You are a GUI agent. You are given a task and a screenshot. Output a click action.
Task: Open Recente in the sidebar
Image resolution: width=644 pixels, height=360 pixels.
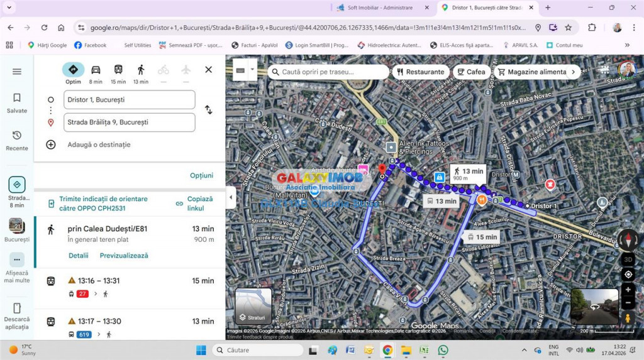[17, 140]
